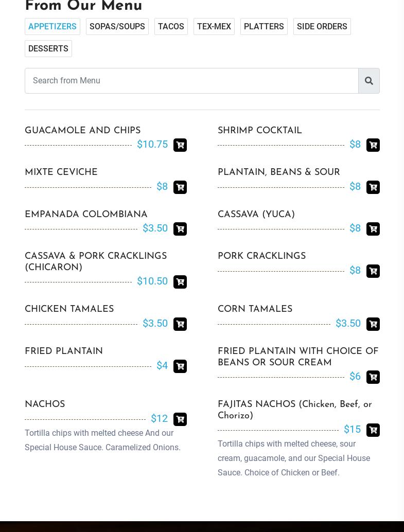
Task: Focus the Search from Menu field
Action: point(191,81)
